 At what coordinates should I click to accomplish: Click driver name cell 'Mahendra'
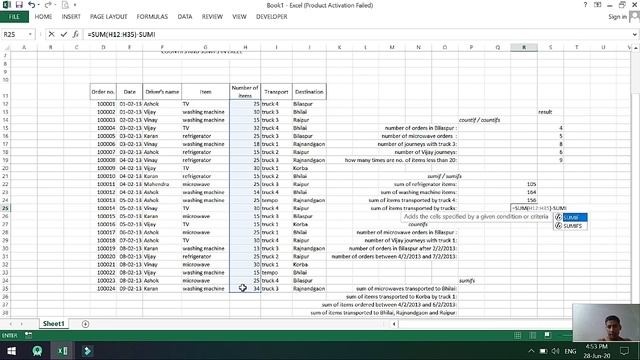pos(162,184)
